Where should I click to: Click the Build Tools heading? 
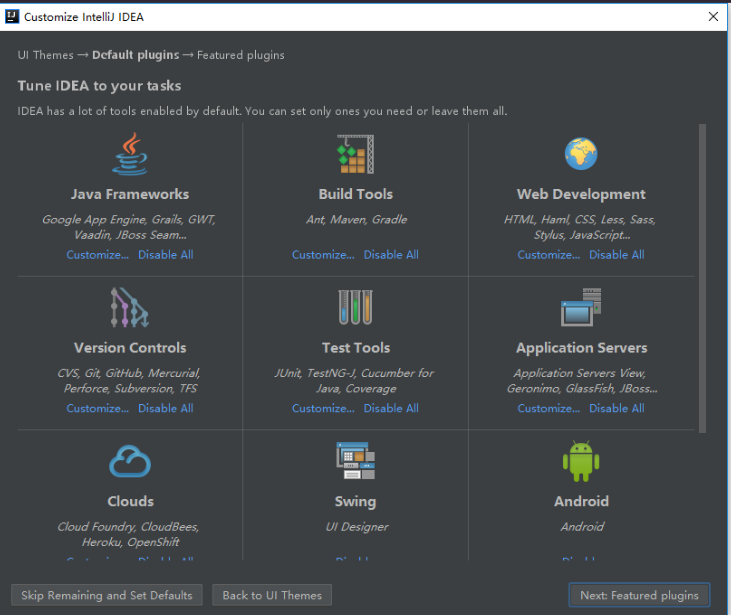(x=356, y=194)
